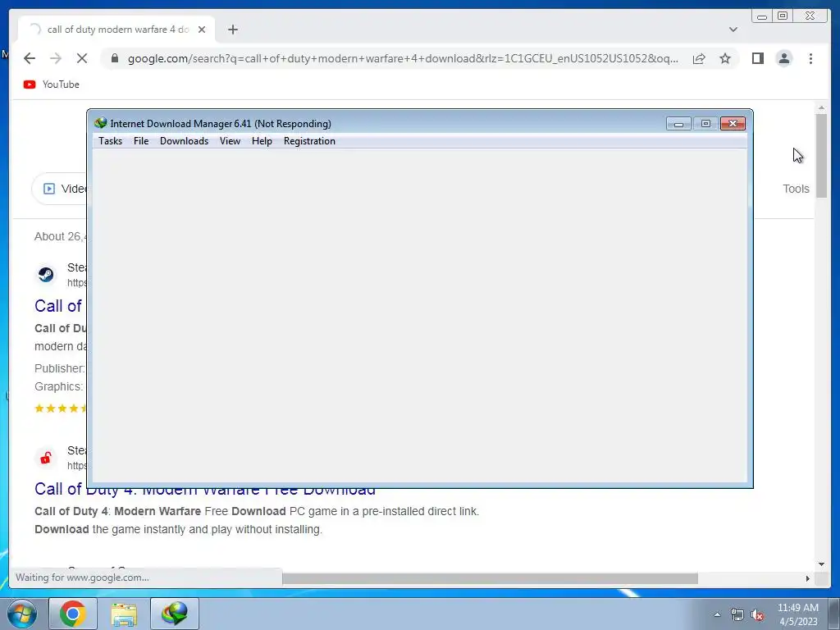Click the muted volume tray icon

tap(757, 614)
